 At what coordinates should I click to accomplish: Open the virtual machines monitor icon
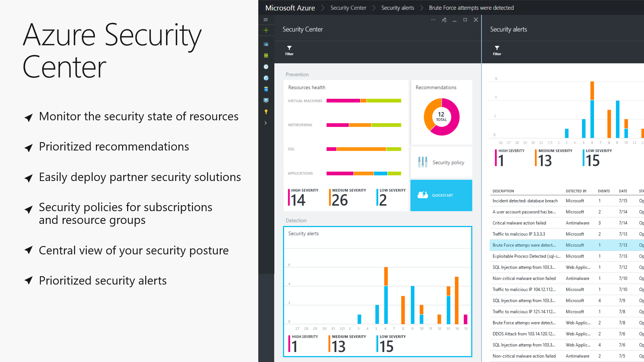point(266,100)
